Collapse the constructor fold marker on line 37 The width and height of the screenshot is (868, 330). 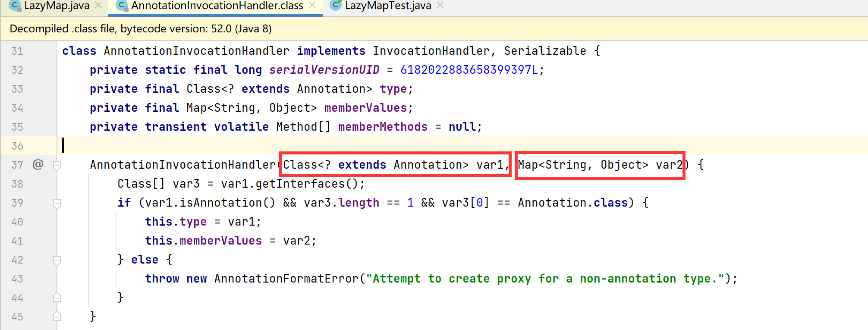(57, 165)
